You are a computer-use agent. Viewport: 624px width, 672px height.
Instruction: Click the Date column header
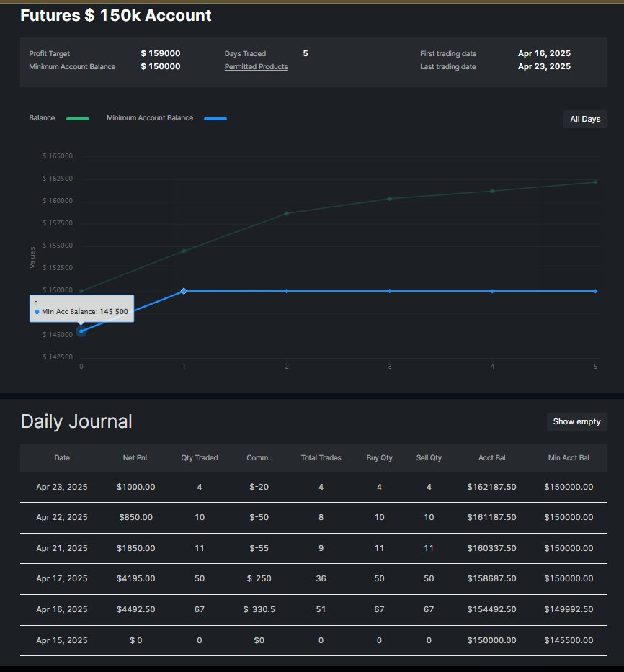tap(62, 457)
